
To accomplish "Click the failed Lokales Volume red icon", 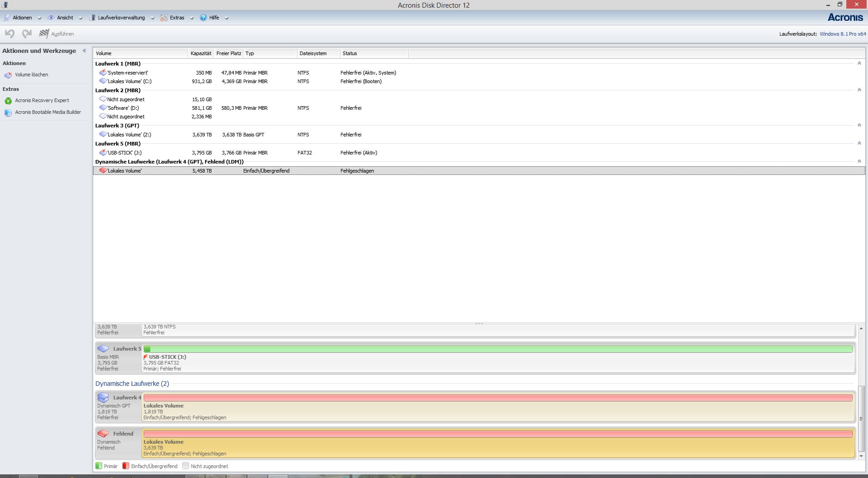I will [x=103, y=171].
